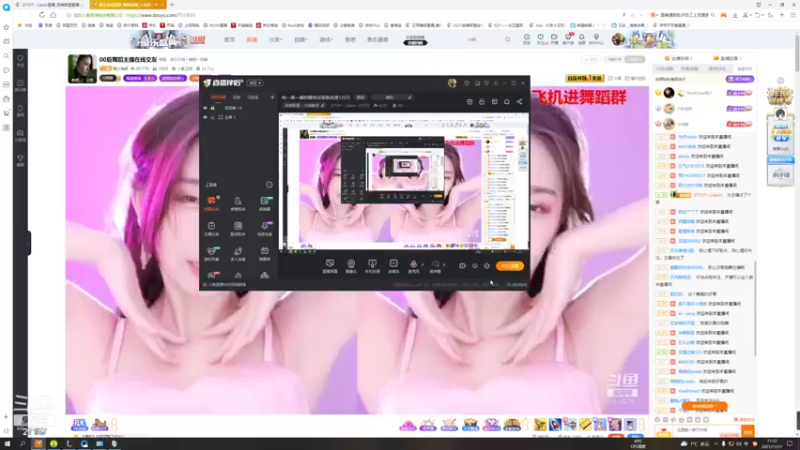800x450 pixels.
Task: Click the orange new-messages pill in chat
Action: pos(704,406)
